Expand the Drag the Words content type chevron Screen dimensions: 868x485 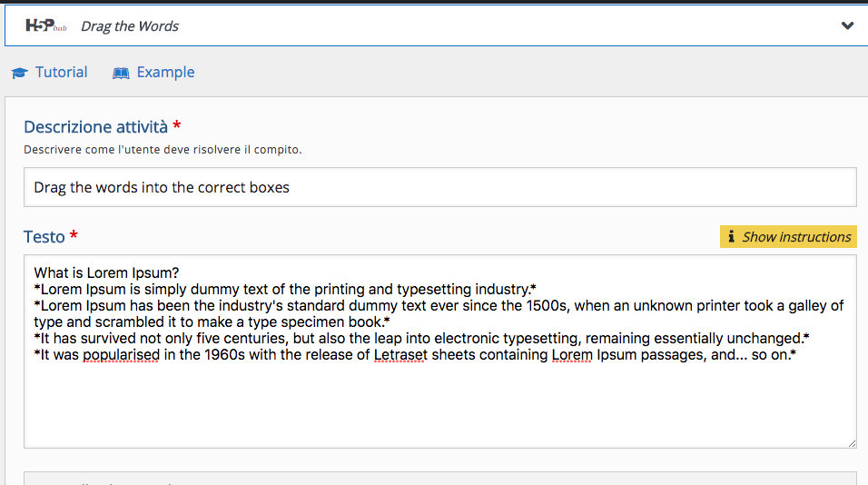847,25
